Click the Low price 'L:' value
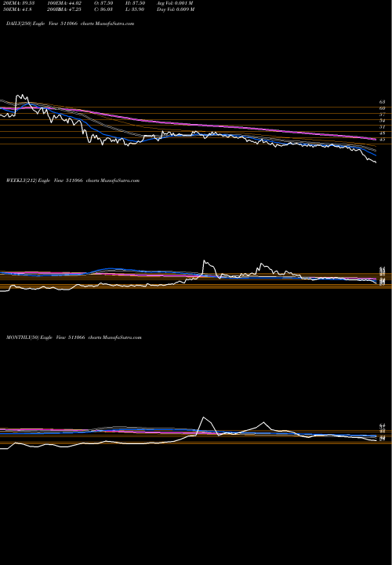This screenshot has height=565, width=392. pyautogui.click(x=135, y=9)
